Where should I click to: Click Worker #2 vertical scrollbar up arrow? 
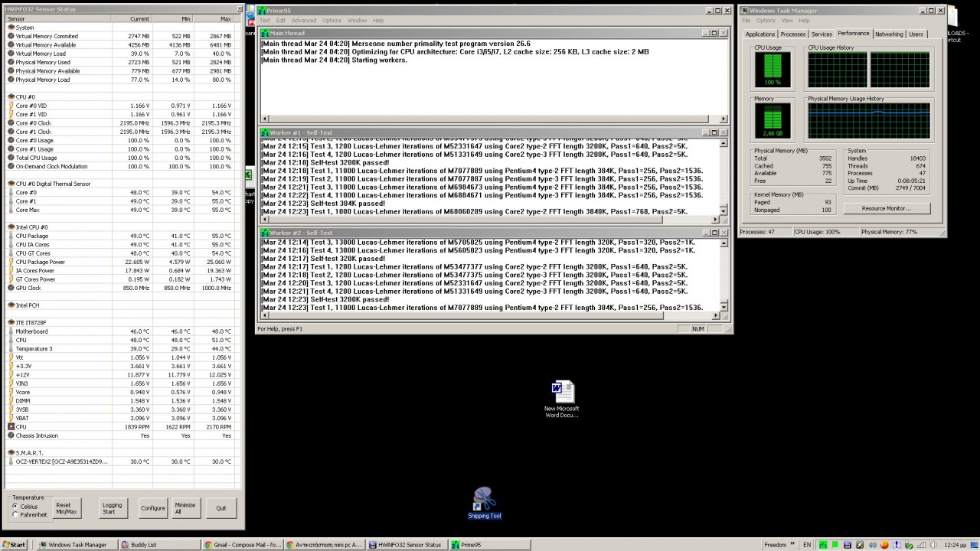click(724, 243)
